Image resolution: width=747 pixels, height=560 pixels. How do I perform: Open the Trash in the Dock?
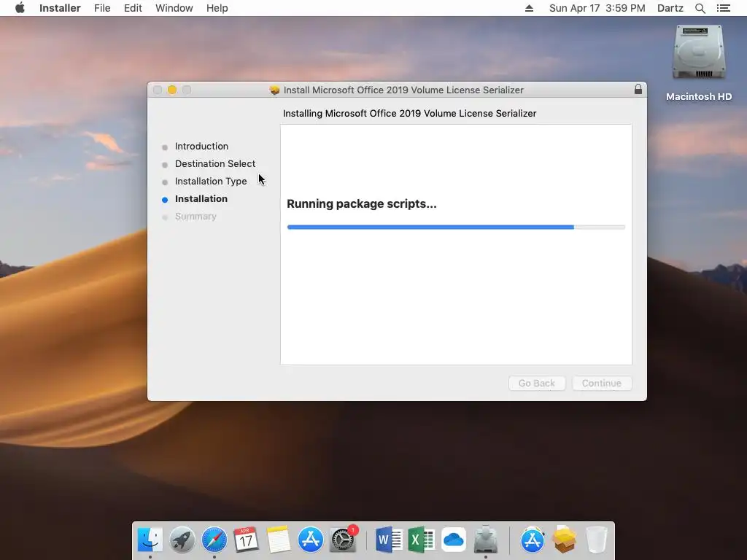pos(596,540)
